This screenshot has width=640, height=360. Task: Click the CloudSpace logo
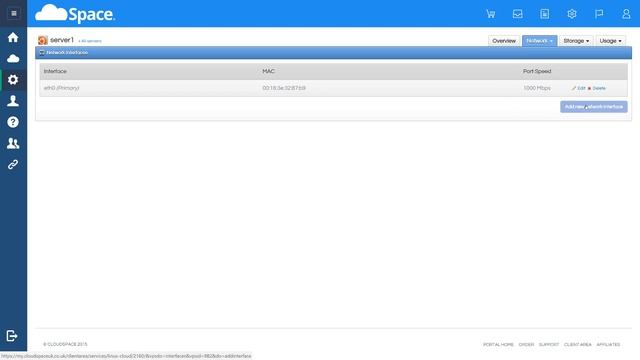click(x=75, y=14)
